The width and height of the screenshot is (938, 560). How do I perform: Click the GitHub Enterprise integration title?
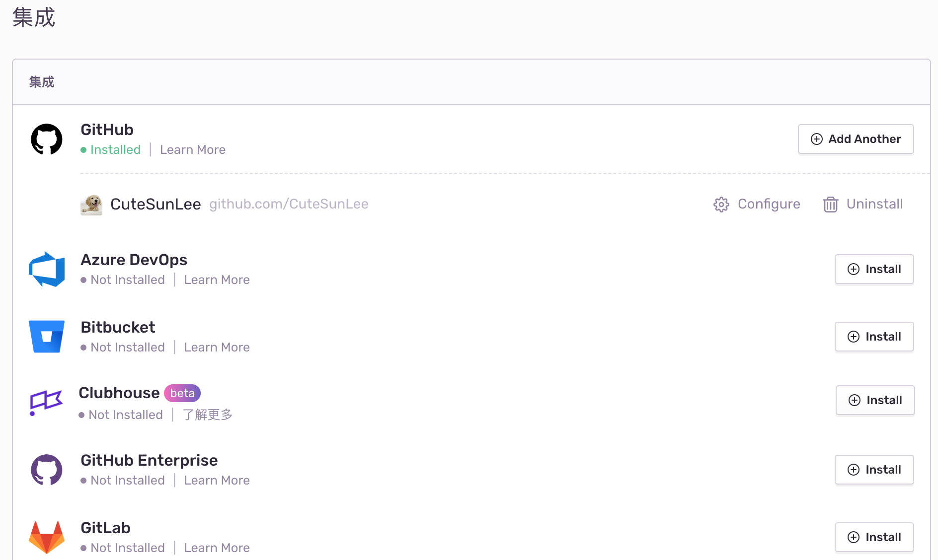149,460
